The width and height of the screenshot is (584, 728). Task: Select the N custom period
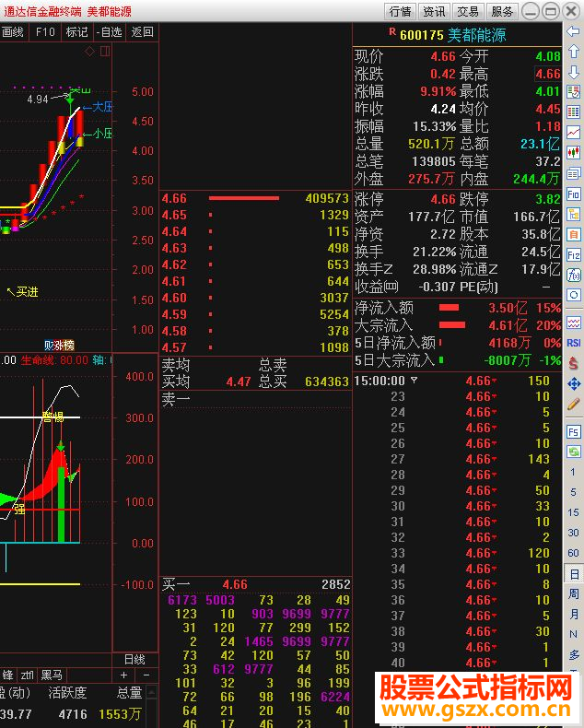573,634
